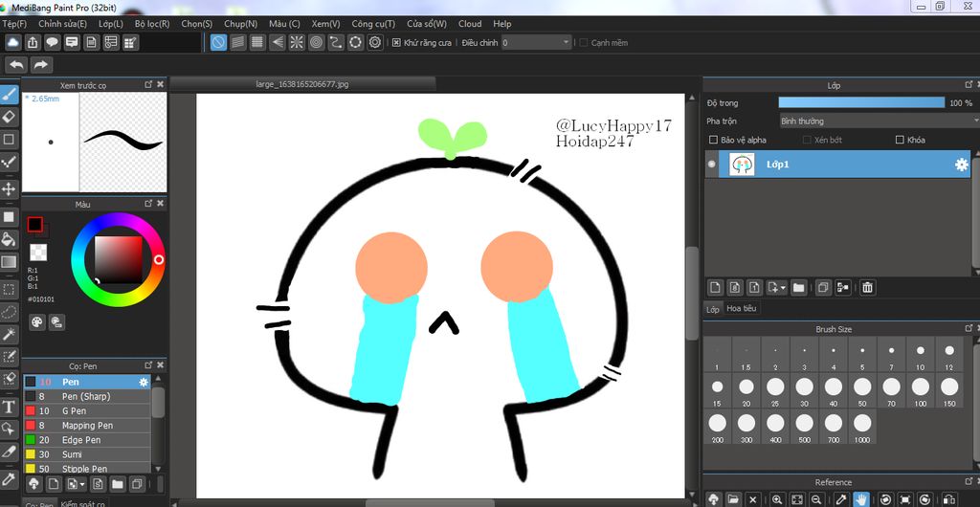
Task: Choose brush size 100
Action: coord(920,391)
